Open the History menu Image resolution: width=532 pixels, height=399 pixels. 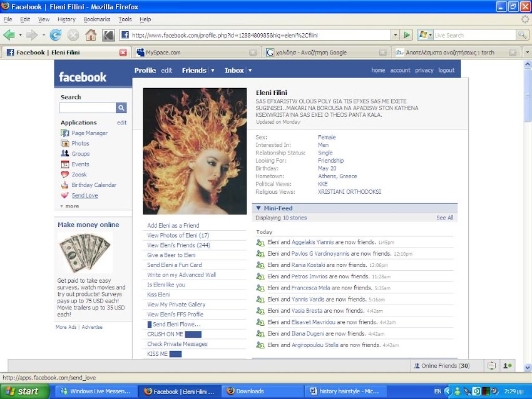[66, 19]
